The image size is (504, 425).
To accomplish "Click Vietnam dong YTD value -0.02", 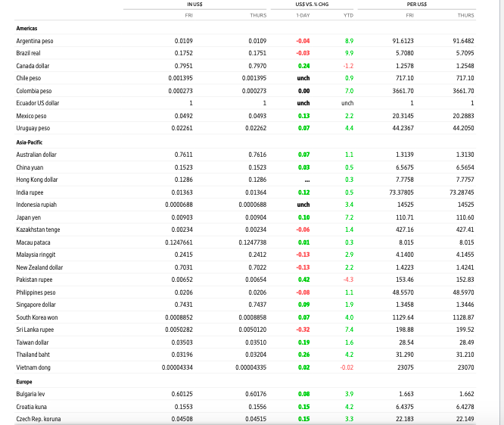I will tap(347, 367).
